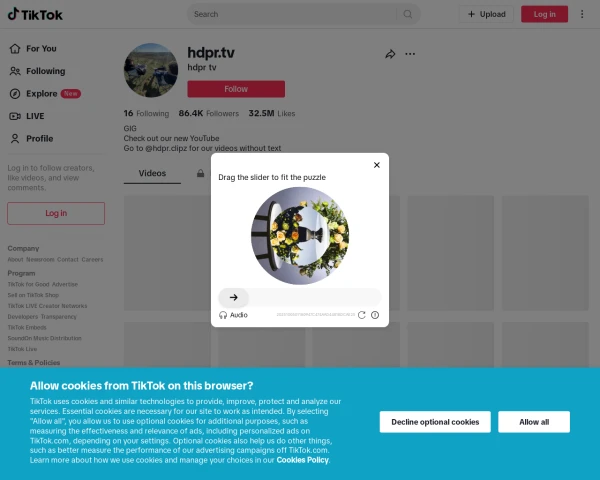Open the LIVE section
The image size is (600, 480).
point(27,116)
